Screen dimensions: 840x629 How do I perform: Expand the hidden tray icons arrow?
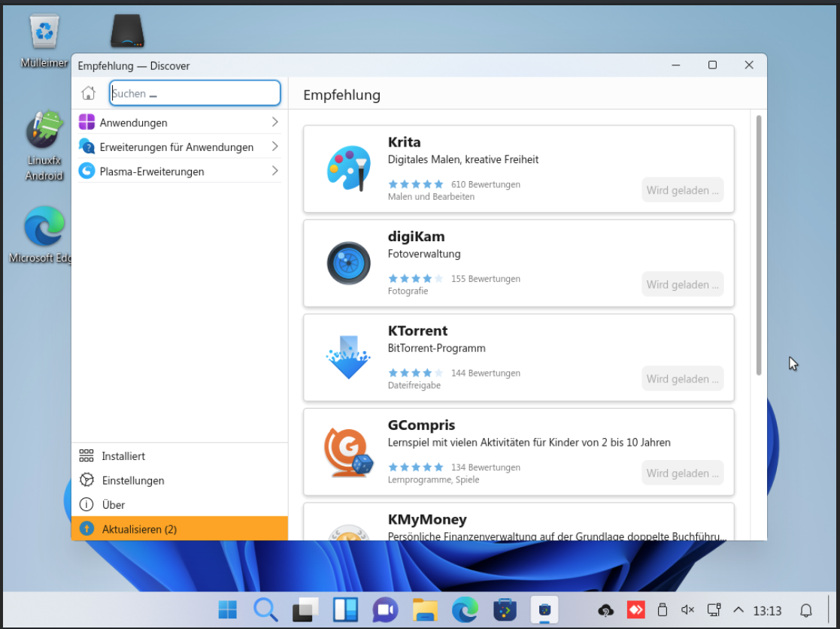coord(738,609)
